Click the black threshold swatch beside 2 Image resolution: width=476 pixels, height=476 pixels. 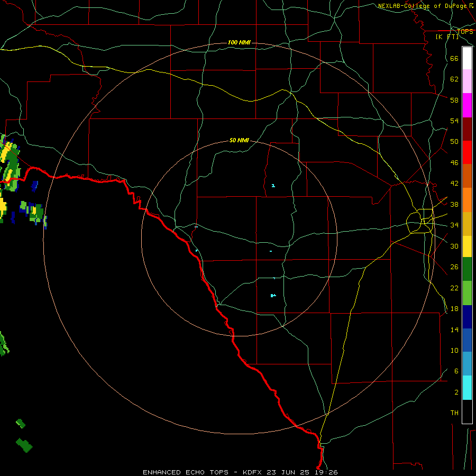pos(467,411)
